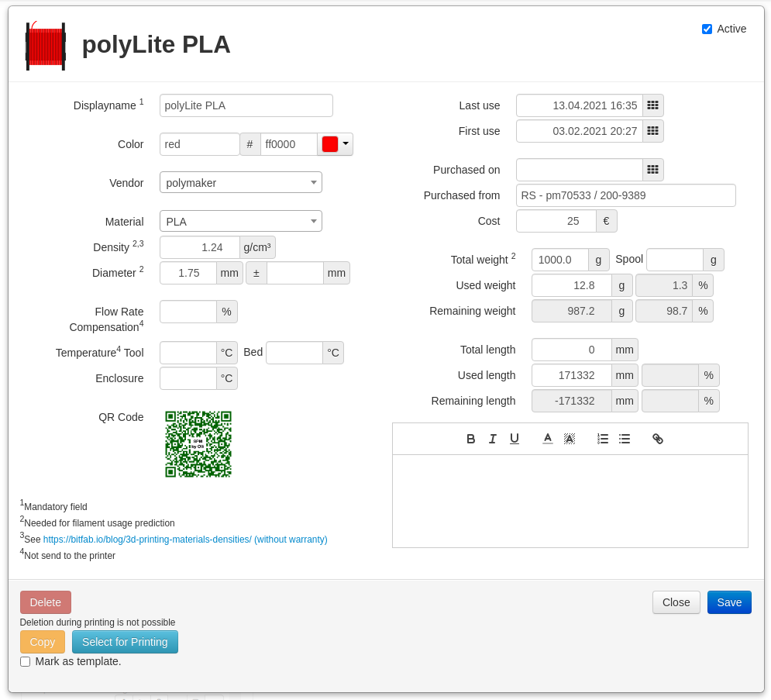The image size is (771, 700).
Task: Toggle Active status of the spool
Action: (707, 29)
